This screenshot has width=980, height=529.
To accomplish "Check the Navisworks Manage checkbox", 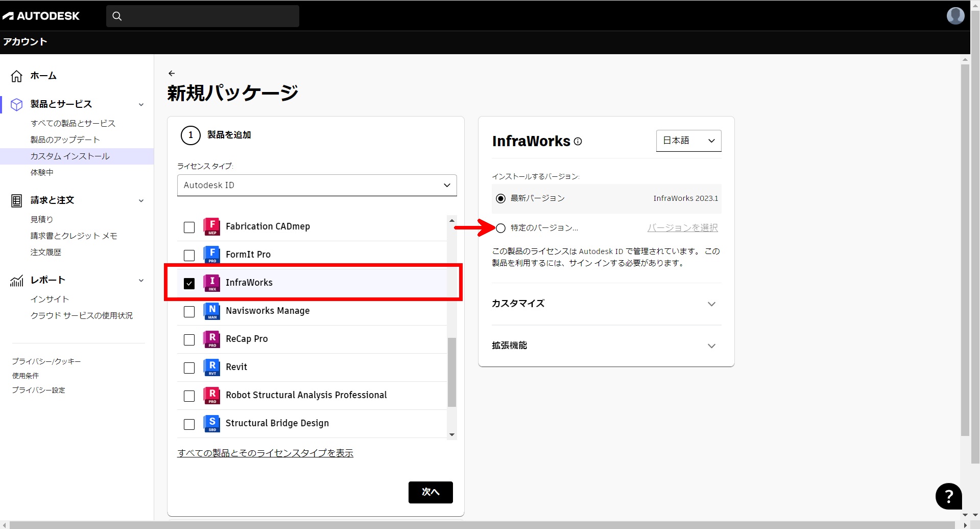I will pos(189,312).
